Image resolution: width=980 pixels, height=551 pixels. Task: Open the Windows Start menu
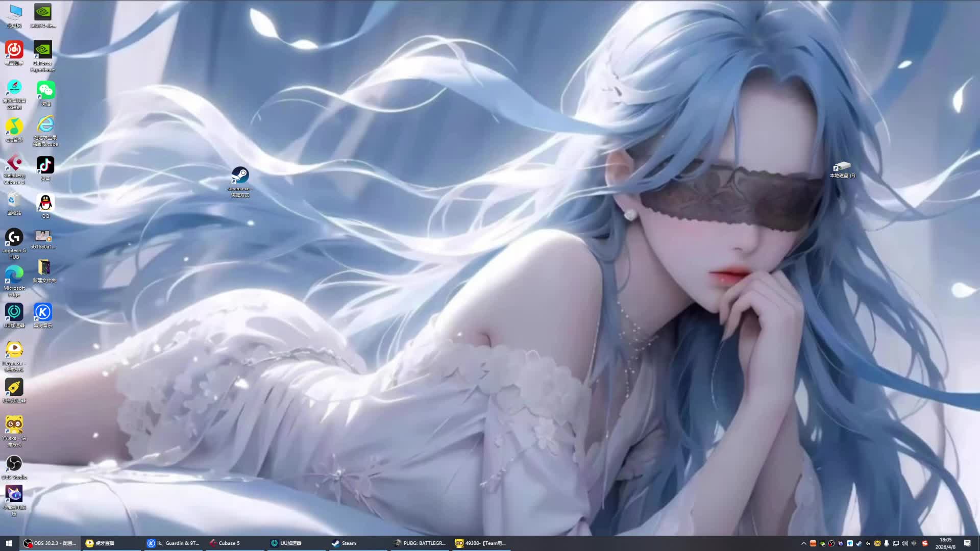coord(9,543)
